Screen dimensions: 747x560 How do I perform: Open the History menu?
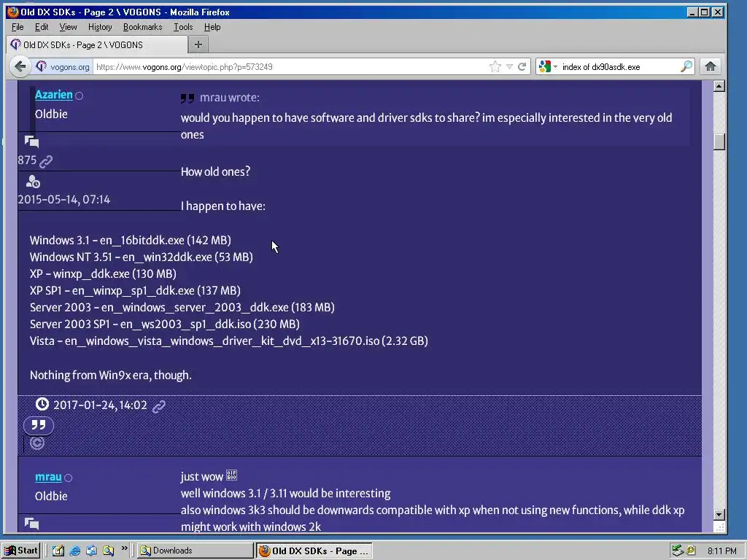(x=100, y=27)
